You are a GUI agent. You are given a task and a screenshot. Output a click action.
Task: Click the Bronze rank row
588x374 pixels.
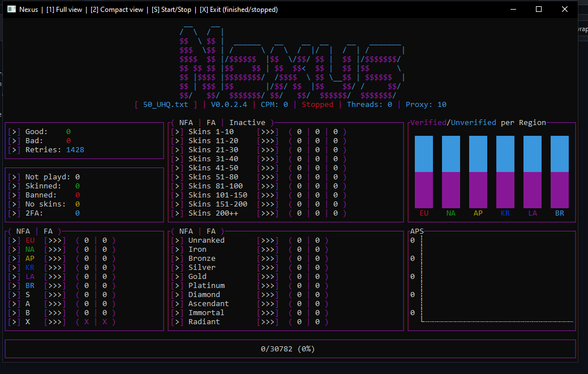[x=250, y=258]
